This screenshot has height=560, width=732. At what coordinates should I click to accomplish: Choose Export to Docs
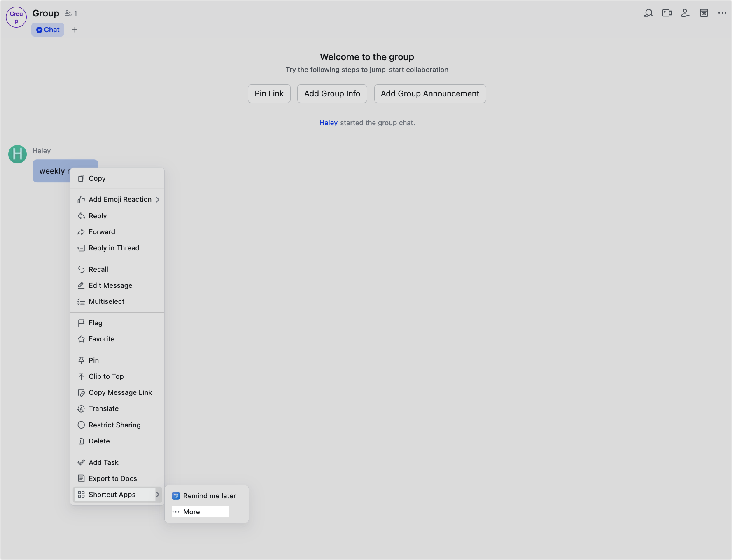(117, 478)
